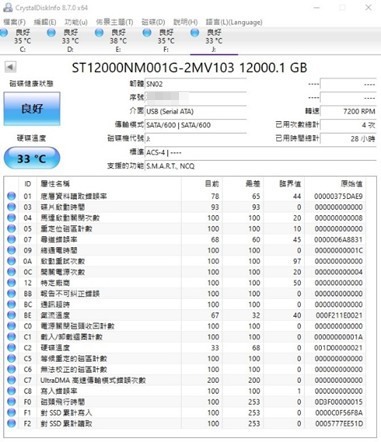Click the power on hours field 28 小時
381x442 pixels.
point(348,139)
